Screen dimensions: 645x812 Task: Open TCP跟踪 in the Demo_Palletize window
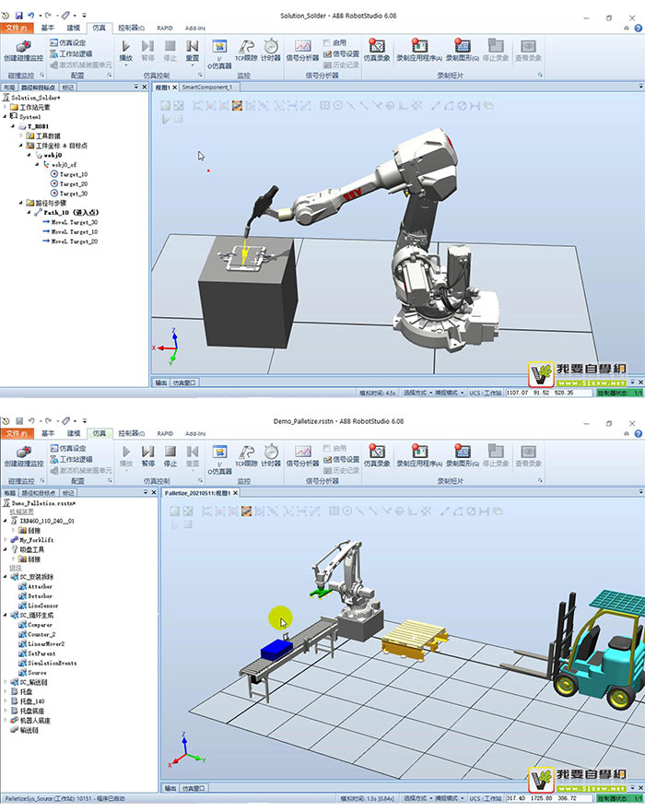tap(246, 456)
